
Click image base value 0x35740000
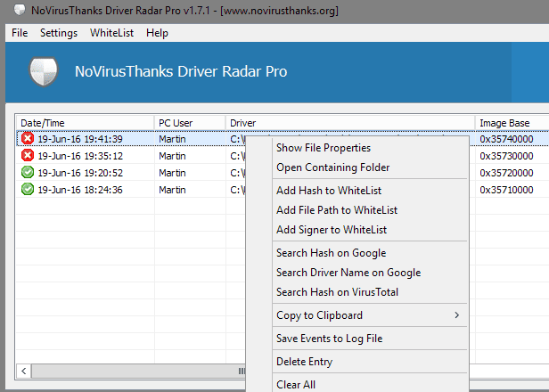point(506,139)
